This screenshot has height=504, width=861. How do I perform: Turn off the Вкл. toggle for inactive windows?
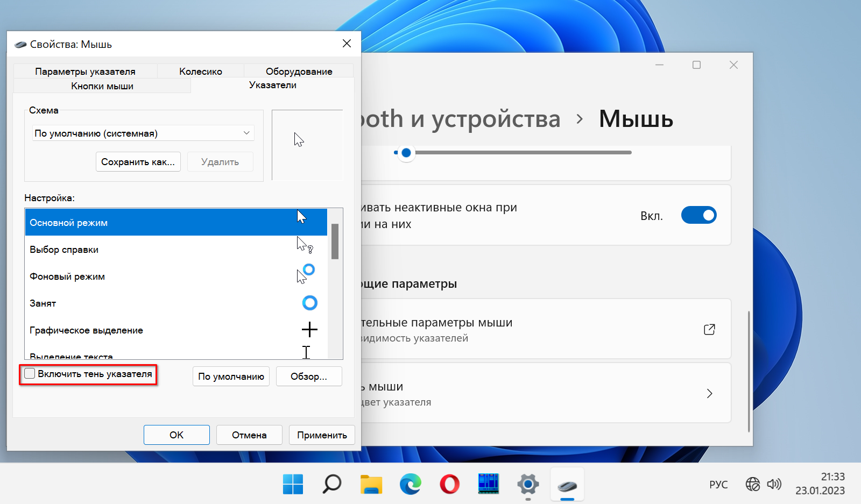click(x=698, y=215)
